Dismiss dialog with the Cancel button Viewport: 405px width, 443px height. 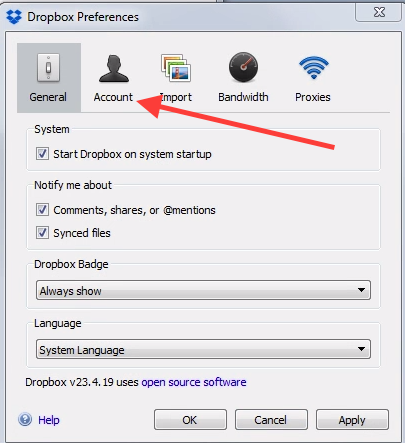pos(271,420)
